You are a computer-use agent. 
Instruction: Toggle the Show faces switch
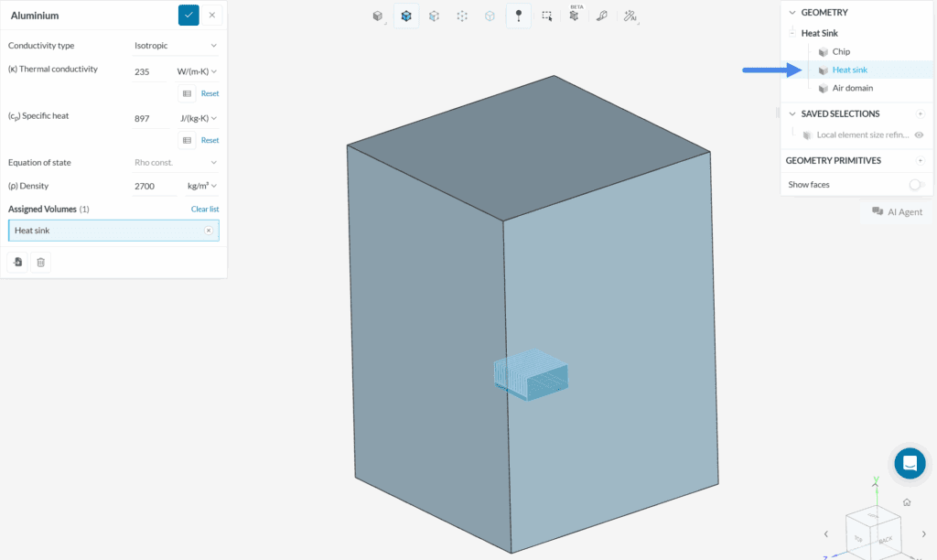(916, 185)
